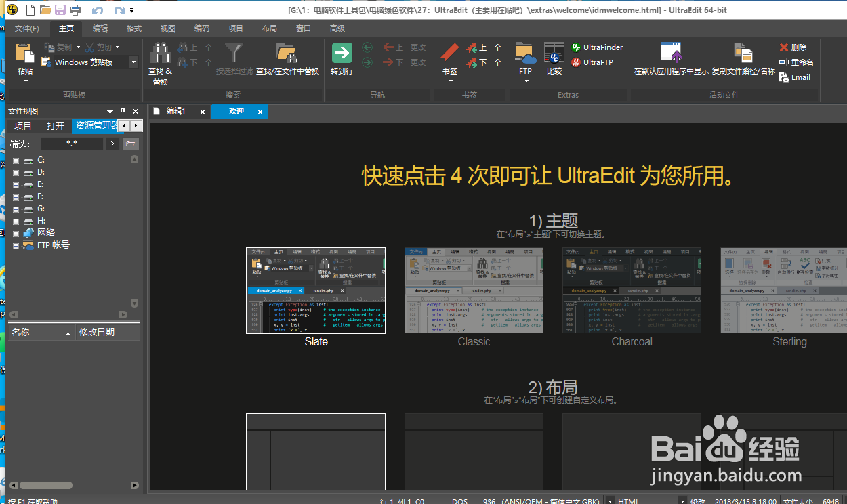Screen dimensions: 847x504
Task: Jump to 下一个 bookmark in 书签 group
Action: (484, 62)
